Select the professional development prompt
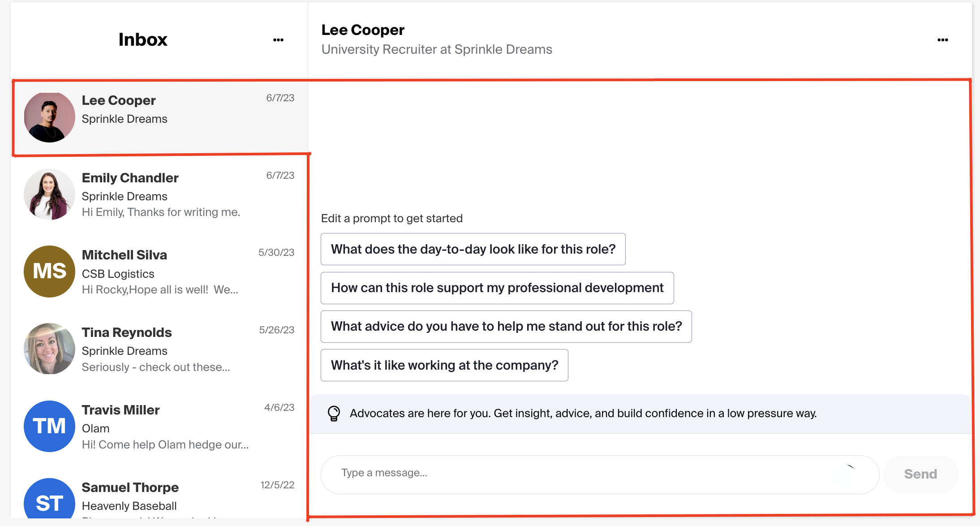This screenshot has height=526, width=980. coord(497,288)
